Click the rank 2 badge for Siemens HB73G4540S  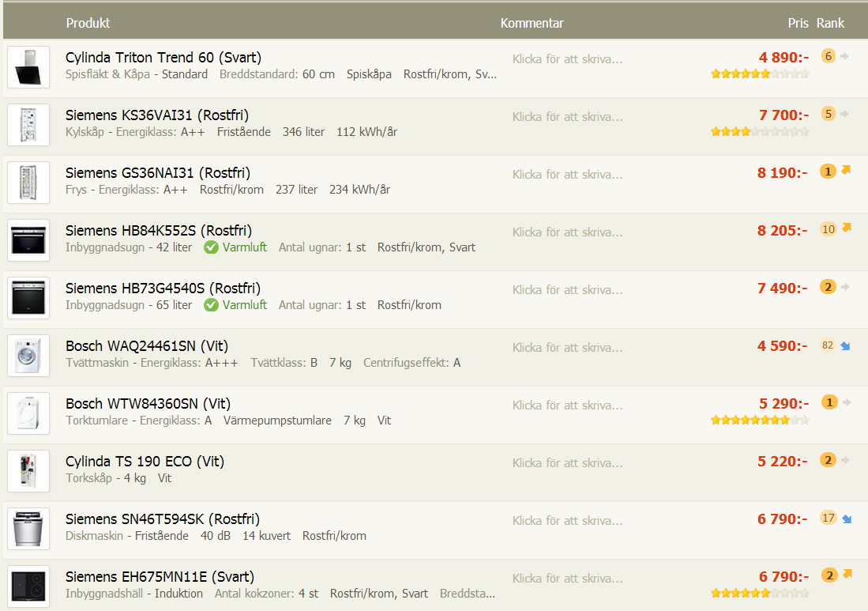tap(829, 286)
